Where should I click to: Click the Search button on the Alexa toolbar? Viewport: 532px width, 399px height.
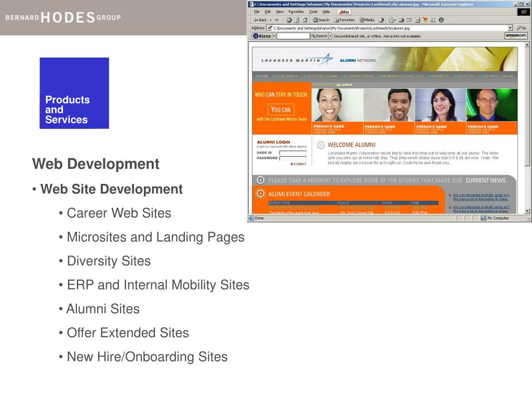[x=320, y=36]
